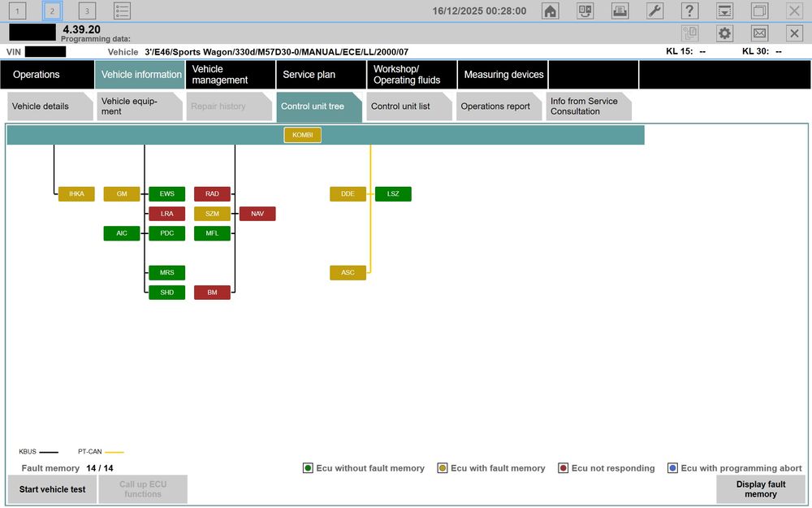The image size is (812, 508).
Task: Open the Service plan tab
Action: coord(321,75)
